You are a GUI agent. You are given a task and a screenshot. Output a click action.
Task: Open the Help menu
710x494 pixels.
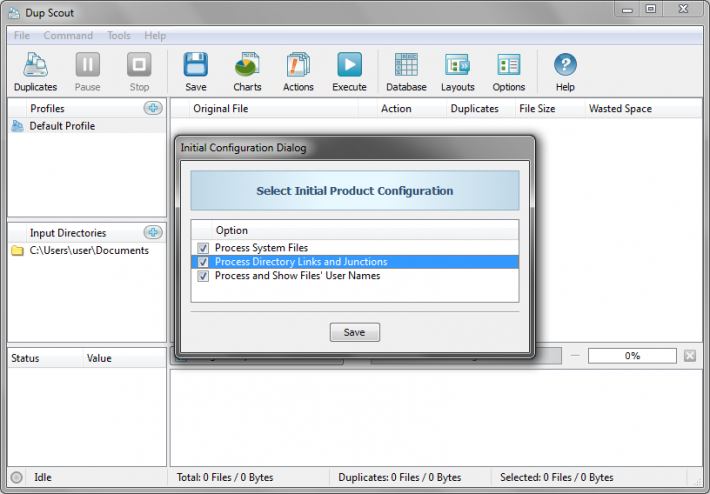point(155,35)
